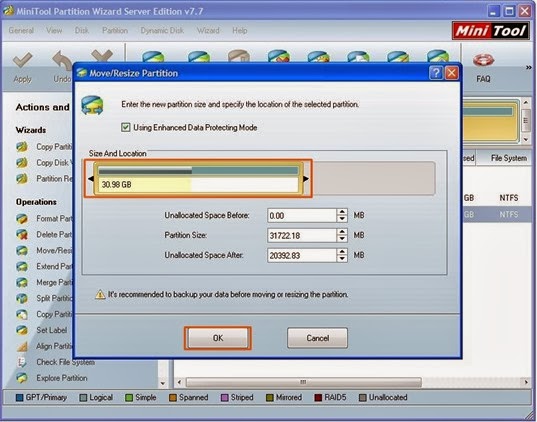Screen dimensions: 537x422
Task: Click the sidebar scroll down arrow
Action: [x=163, y=384]
